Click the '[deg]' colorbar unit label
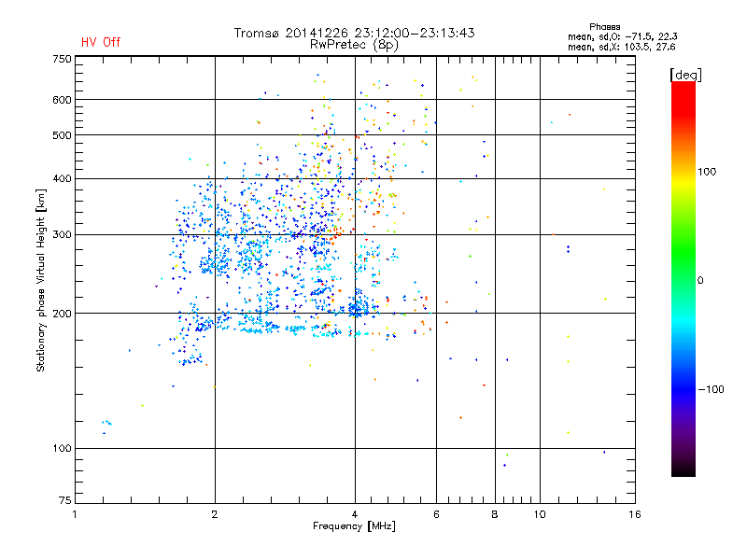The image size is (747, 560). pyautogui.click(x=685, y=75)
